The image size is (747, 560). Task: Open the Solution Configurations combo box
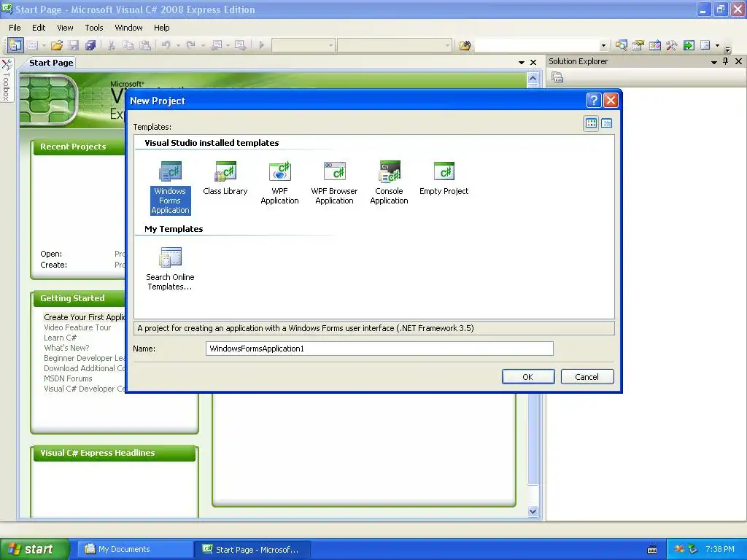click(303, 45)
